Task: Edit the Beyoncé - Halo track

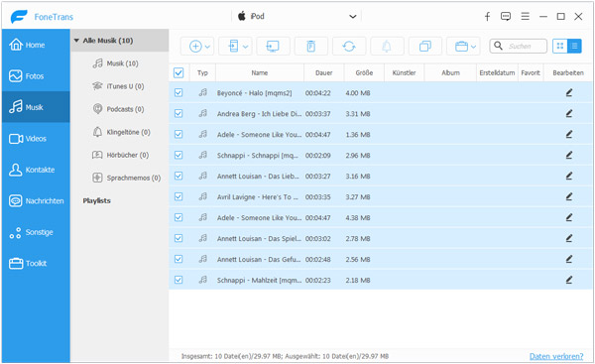Action: pos(569,92)
